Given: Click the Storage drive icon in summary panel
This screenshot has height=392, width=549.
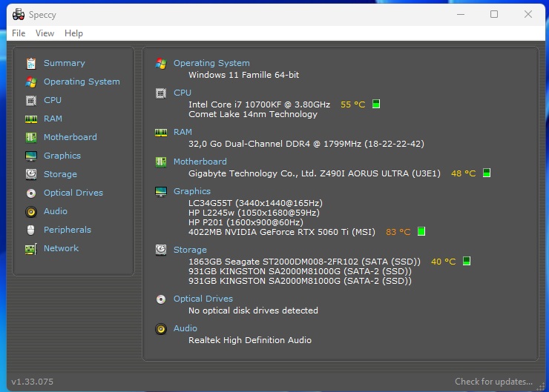Looking at the screenshot, I should 161,250.
